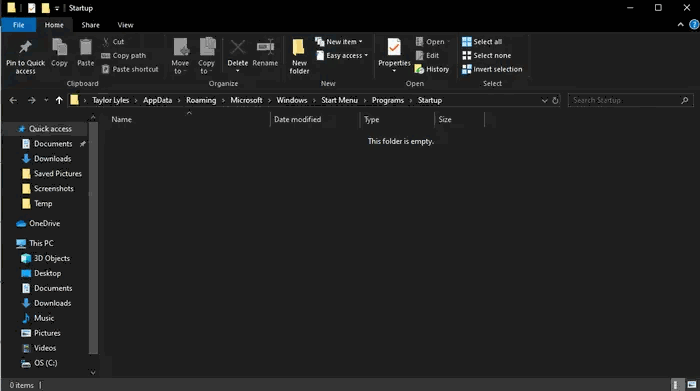Go back with the Back arrow
Viewport: 700px width, 391px height.
13,100
